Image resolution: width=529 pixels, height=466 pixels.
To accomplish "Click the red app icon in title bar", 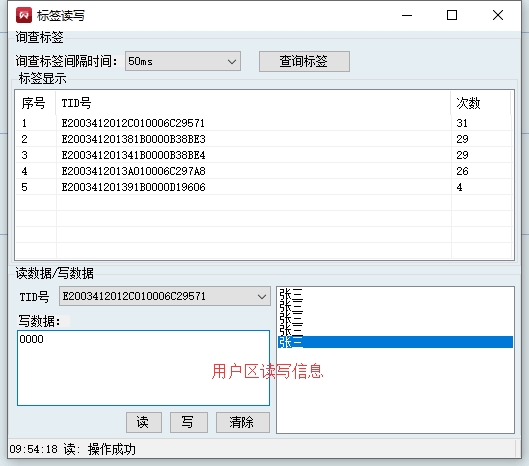I will [x=24, y=15].
